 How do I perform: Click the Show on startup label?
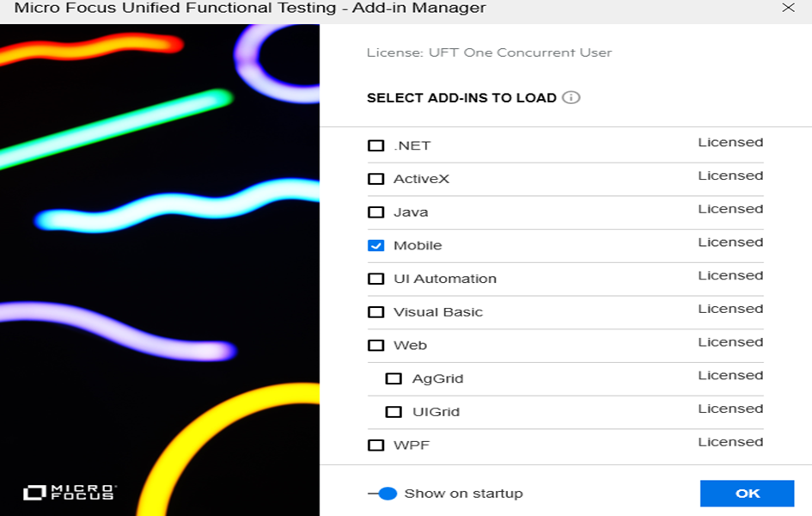tap(463, 493)
